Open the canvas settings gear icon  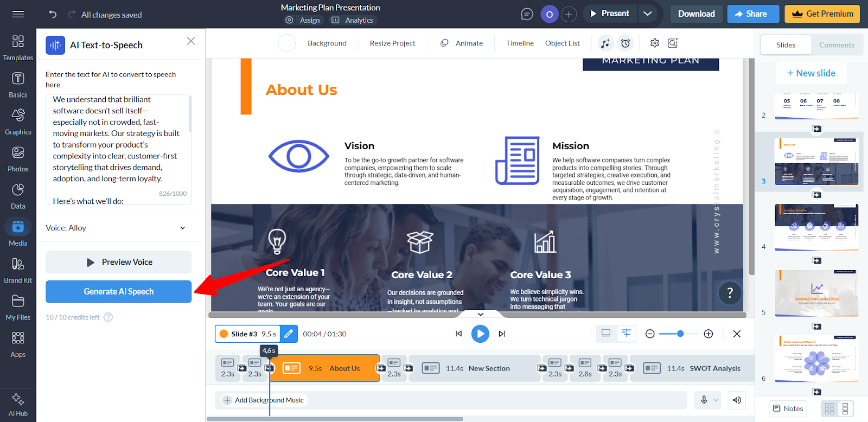tap(655, 43)
